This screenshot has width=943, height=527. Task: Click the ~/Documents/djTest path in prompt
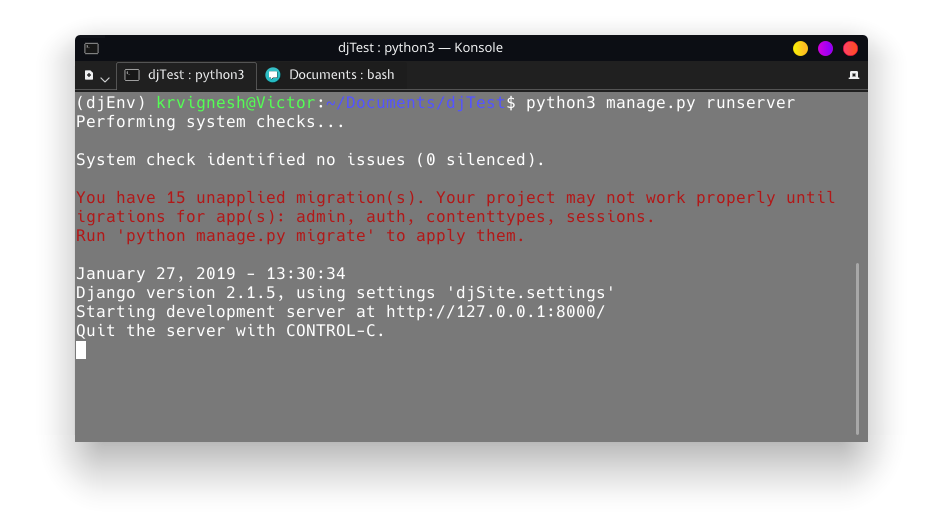point(416,103)
